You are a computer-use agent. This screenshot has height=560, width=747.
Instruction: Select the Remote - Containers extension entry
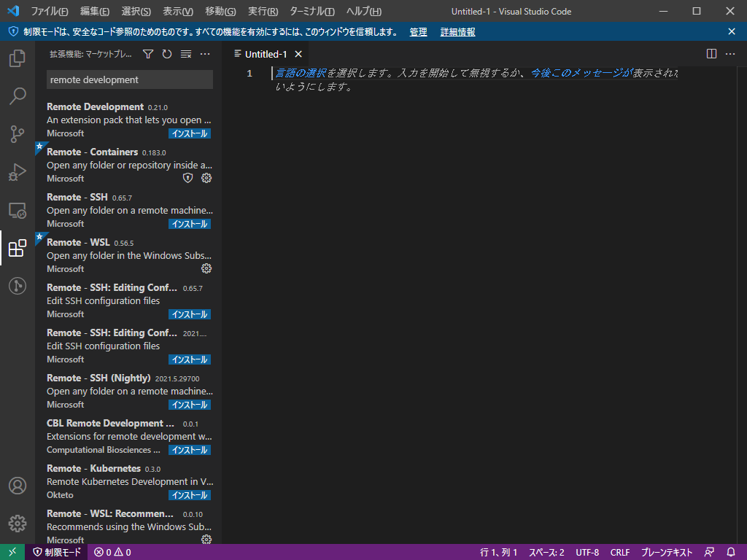pos(128,164)
